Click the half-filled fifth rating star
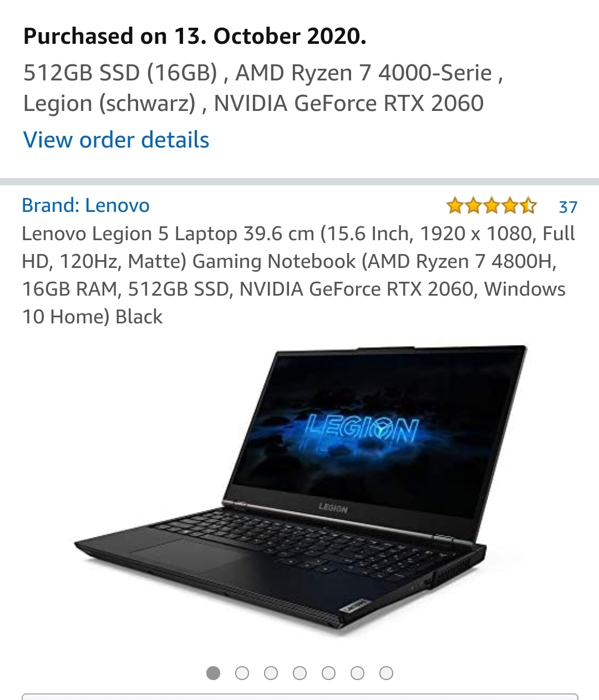 point(528,206)
